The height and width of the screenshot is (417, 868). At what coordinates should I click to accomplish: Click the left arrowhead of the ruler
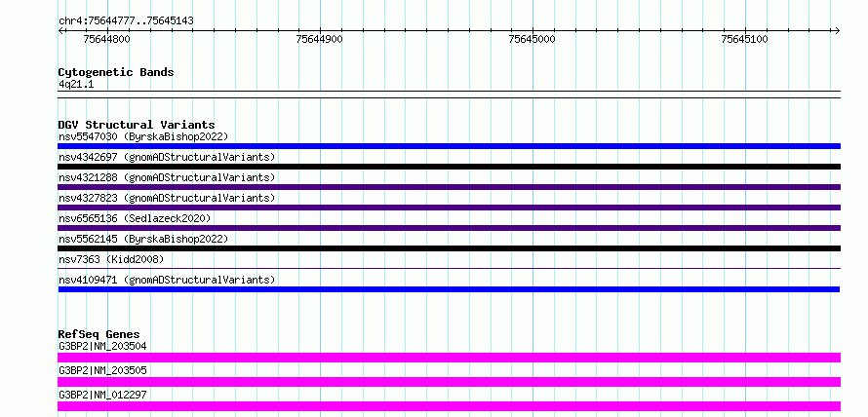point(60,30)
